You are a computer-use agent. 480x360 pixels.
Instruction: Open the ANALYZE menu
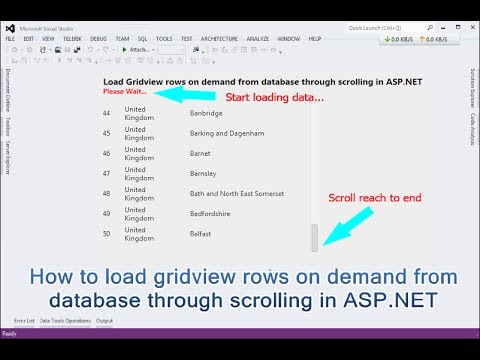click(258, 39)
